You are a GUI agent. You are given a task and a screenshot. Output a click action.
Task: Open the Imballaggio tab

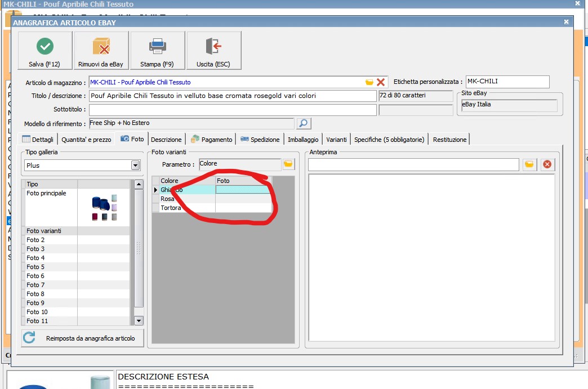click(303, 140)
